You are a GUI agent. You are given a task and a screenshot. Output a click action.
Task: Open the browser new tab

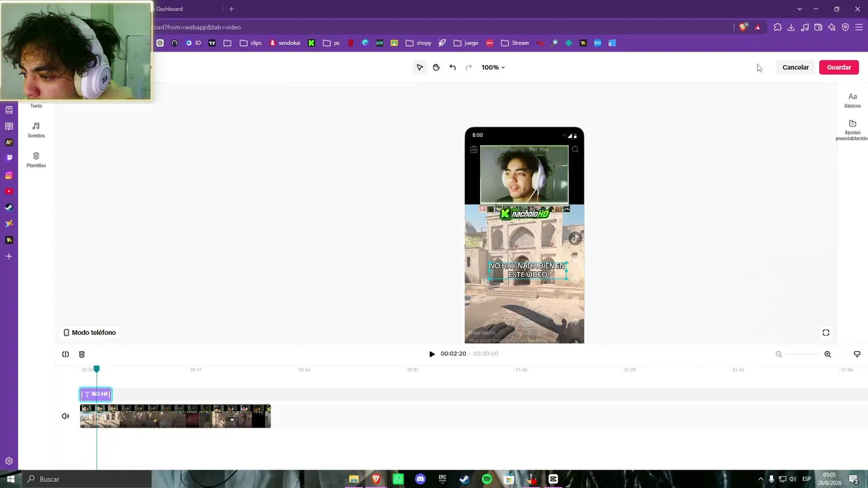(x=231, y=9)
